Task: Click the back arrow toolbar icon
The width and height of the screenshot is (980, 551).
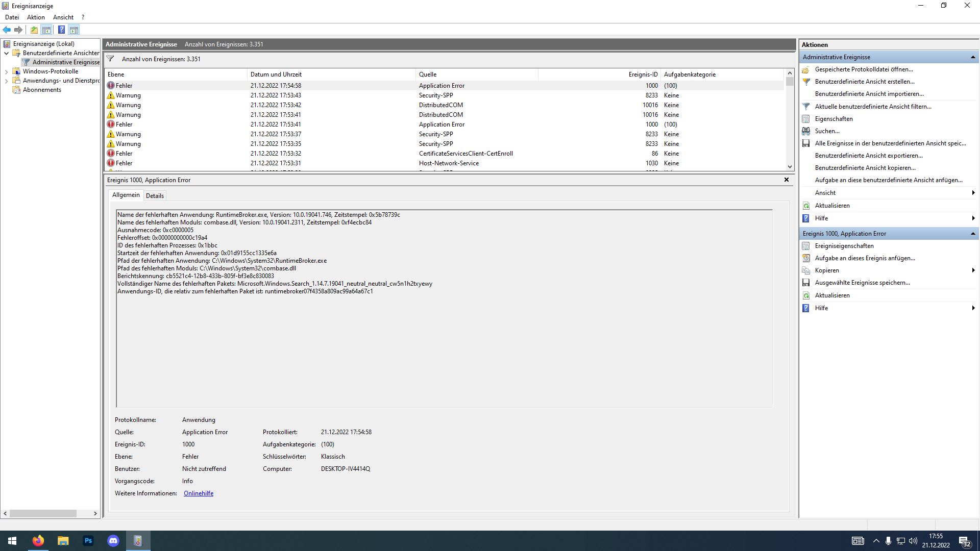Action: (7, 30)
